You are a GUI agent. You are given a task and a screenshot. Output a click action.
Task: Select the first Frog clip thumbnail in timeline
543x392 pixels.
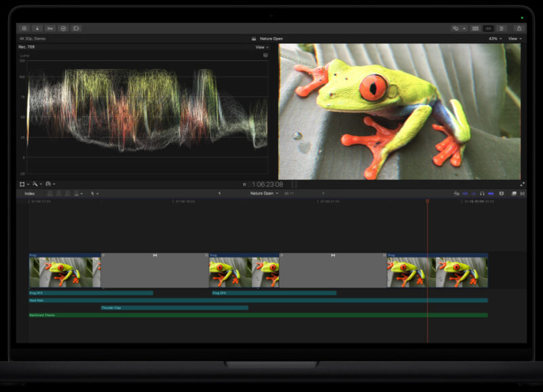point(64,270)
